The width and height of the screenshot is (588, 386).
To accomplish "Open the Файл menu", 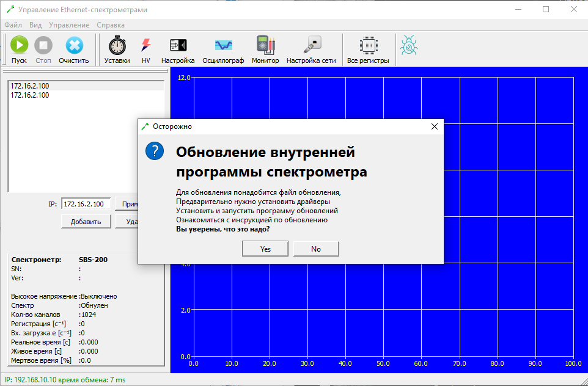I will tap(13, 25).
